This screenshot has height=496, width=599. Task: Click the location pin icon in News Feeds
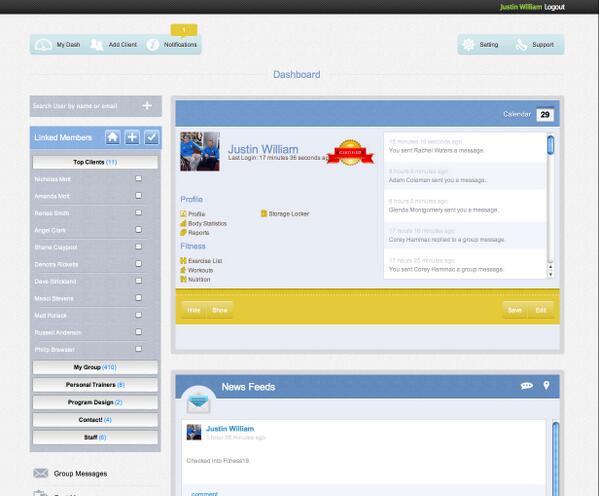pyautogui.click(x=546, y=386)
